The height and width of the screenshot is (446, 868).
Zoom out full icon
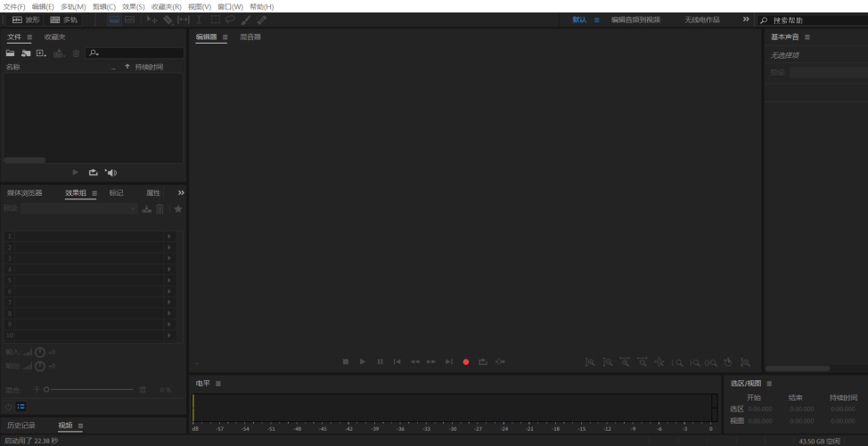[x=659, y=362]
